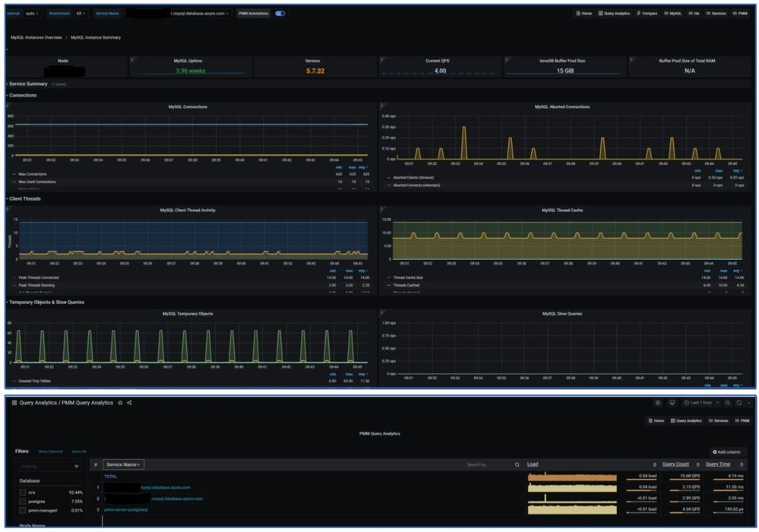Screen dimensions: 759x532
Task: Click MySQL Temporary Objects panel title
Action: pos(188,314)
